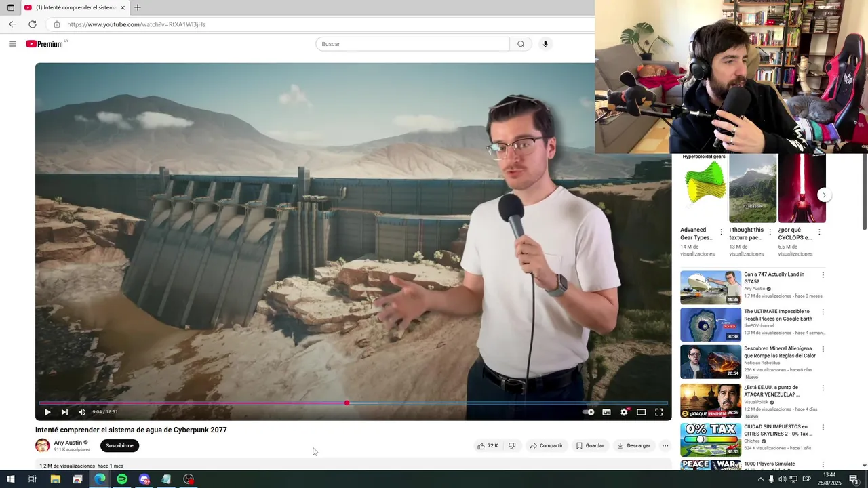Click the Compartir share button

coord(546,446)
